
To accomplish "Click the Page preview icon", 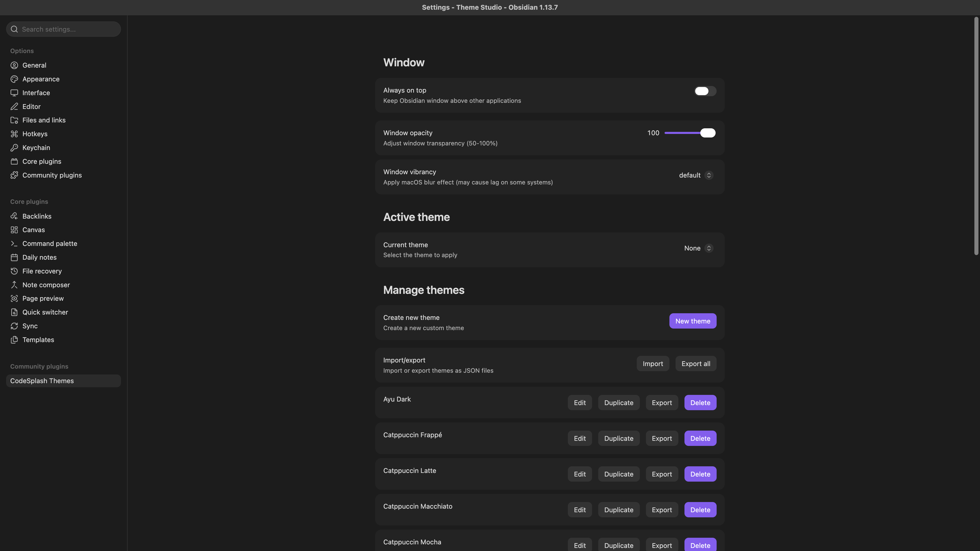I will [14, 298].
